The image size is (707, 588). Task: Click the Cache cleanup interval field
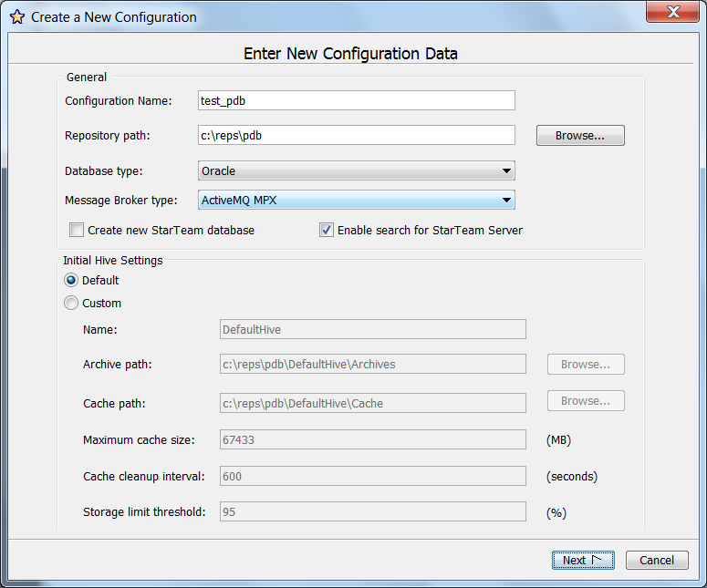372,476
